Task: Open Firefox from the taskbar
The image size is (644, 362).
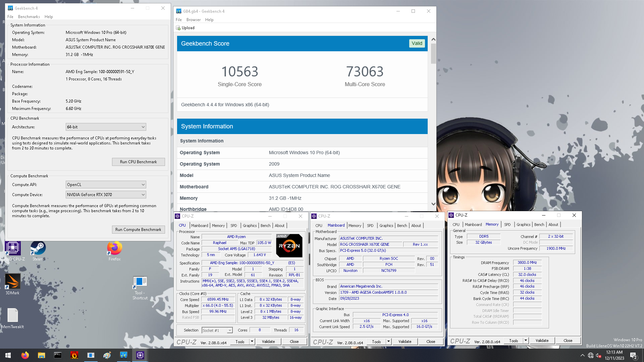Action: (x=25, y=355)
